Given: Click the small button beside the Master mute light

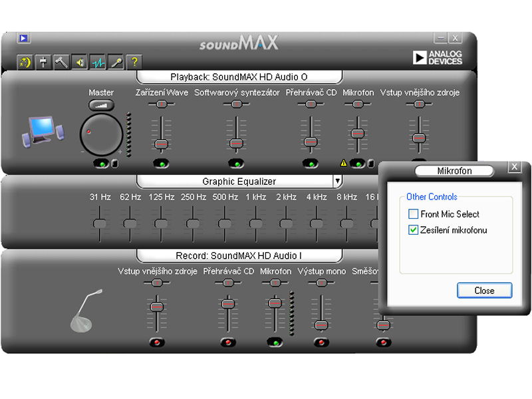Looking at the screenshot, I should [115, 164].
